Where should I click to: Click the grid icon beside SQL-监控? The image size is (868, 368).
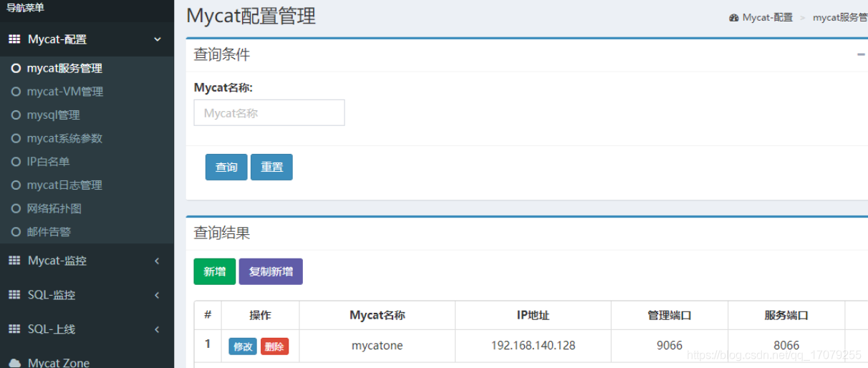tap(14, 295)
